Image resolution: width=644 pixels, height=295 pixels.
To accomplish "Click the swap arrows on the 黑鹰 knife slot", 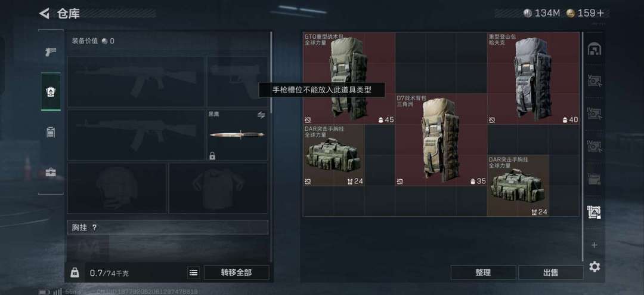I will coord(261,115).
